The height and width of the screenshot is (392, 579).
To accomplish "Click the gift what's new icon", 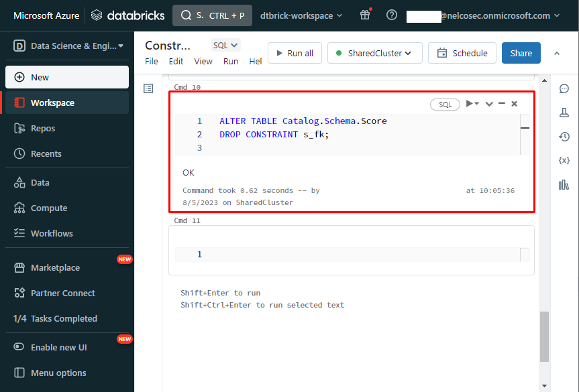I will [x=365, y=15].
